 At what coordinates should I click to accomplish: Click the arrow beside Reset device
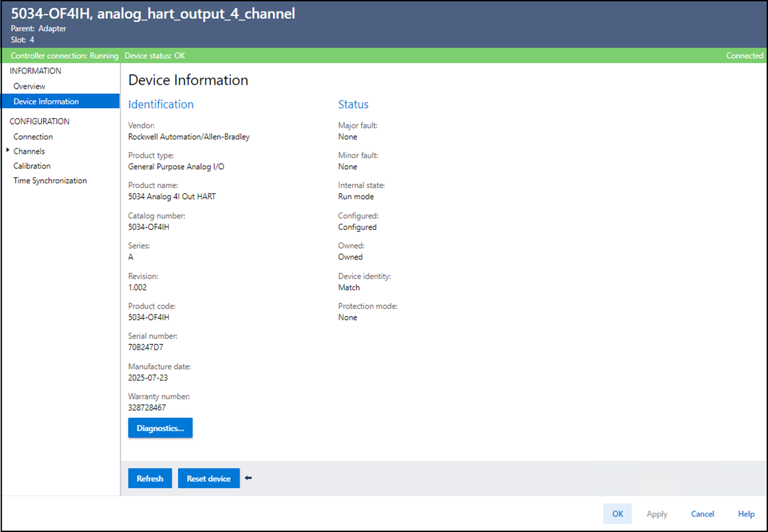(x=248, y=478)
